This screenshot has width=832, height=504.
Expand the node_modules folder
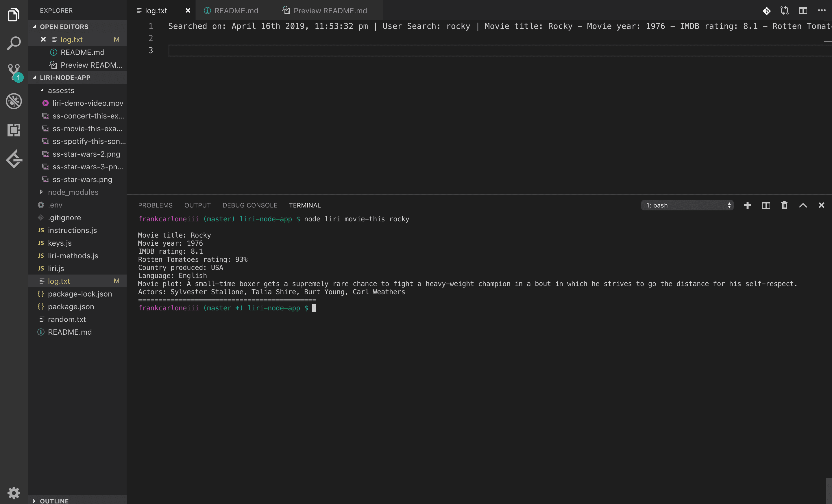78,192
